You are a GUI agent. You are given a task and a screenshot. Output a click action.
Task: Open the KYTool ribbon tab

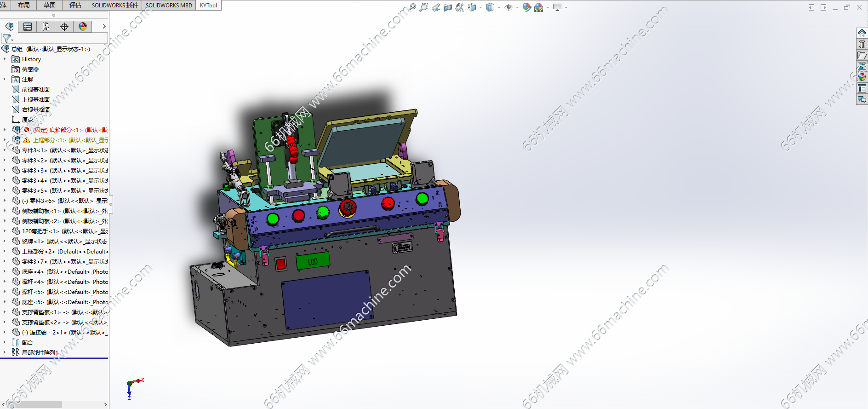click(x=208, y=5)
